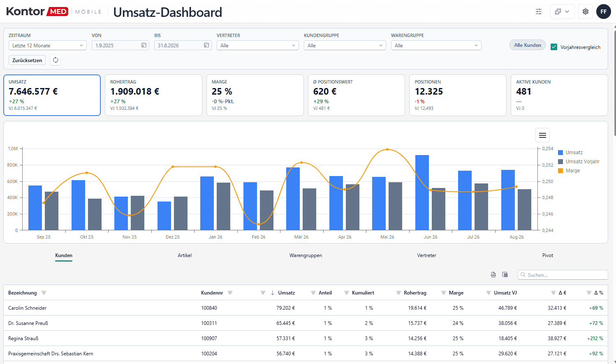Open filter icon for Δ % column

click(x=589, y=293)
